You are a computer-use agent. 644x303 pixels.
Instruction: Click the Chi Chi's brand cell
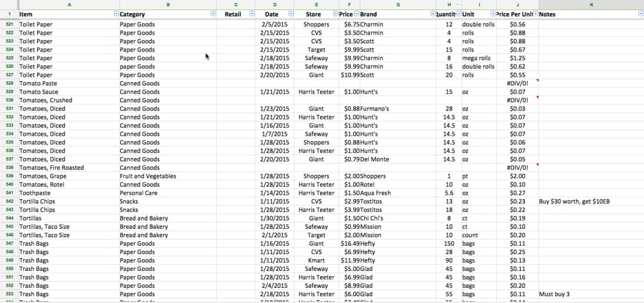tap(398, 218)
